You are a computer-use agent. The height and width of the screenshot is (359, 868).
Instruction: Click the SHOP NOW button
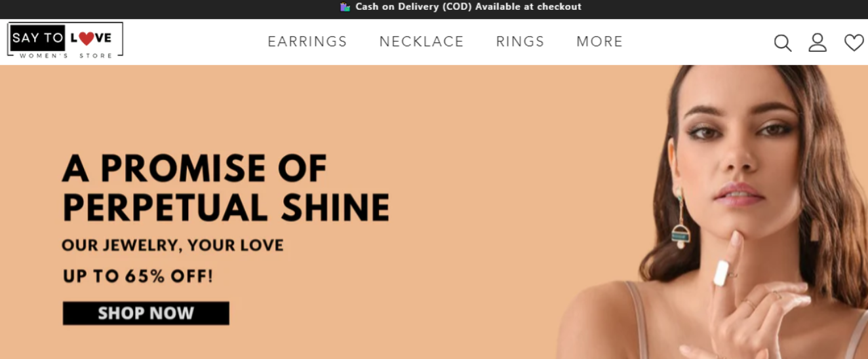[146, 313]
